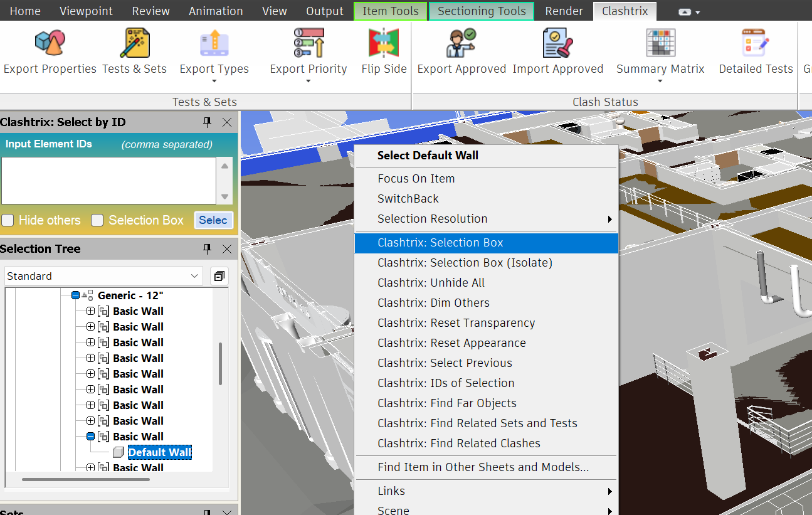Screen dimensions: 812x515
Task: Choose Clashtrix: Reset Transparency
Action: point(487,323)
